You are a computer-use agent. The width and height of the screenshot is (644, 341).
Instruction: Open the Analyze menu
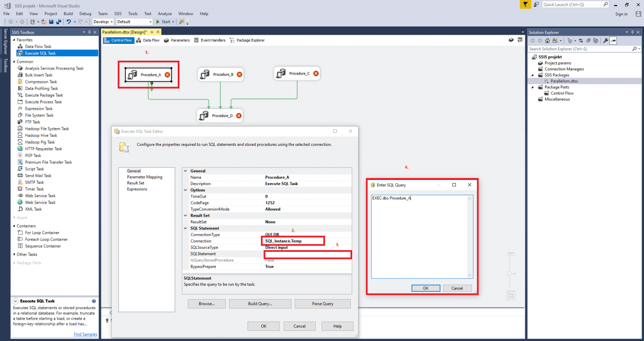pyautogui.click(x=165, y=14)
